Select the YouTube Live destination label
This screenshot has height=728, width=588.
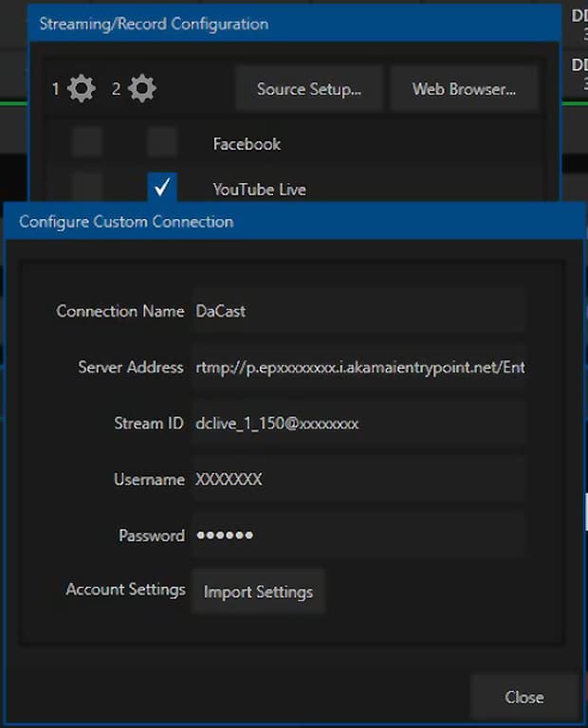tap(259, 190)
